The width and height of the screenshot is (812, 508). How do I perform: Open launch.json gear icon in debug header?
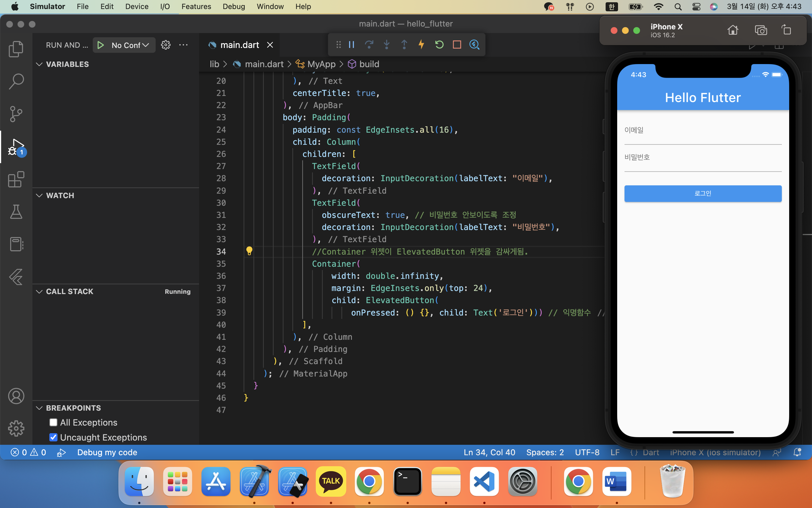click(x=166, y=45)
